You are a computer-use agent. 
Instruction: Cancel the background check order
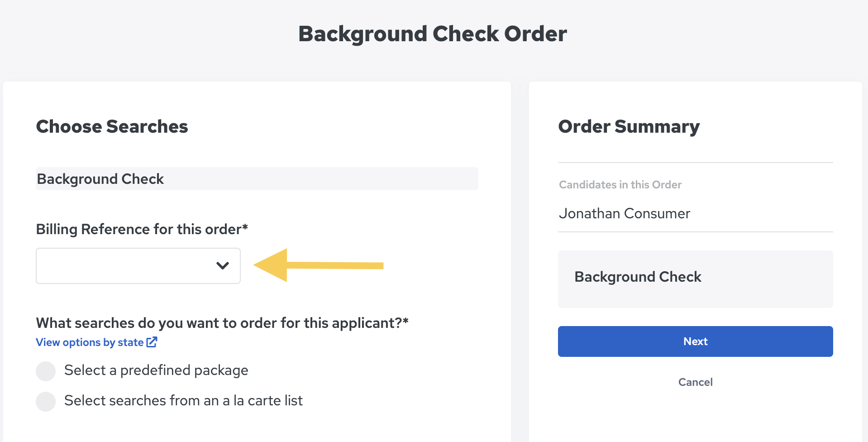695,382
